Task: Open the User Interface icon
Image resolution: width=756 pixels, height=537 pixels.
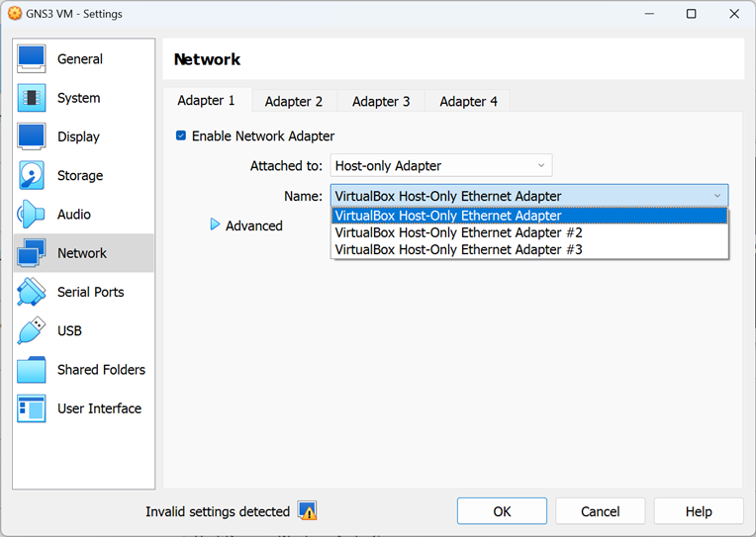Action: [x=32, y=408]
